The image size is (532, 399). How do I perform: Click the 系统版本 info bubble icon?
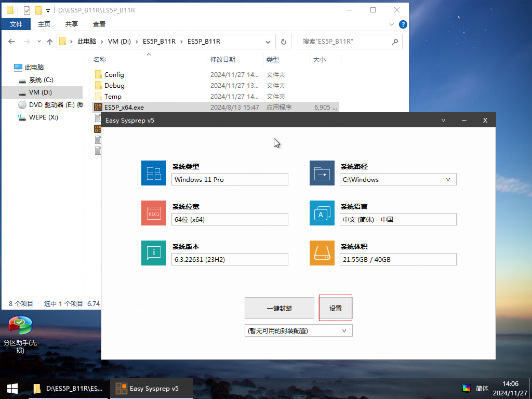pos(154,253)
